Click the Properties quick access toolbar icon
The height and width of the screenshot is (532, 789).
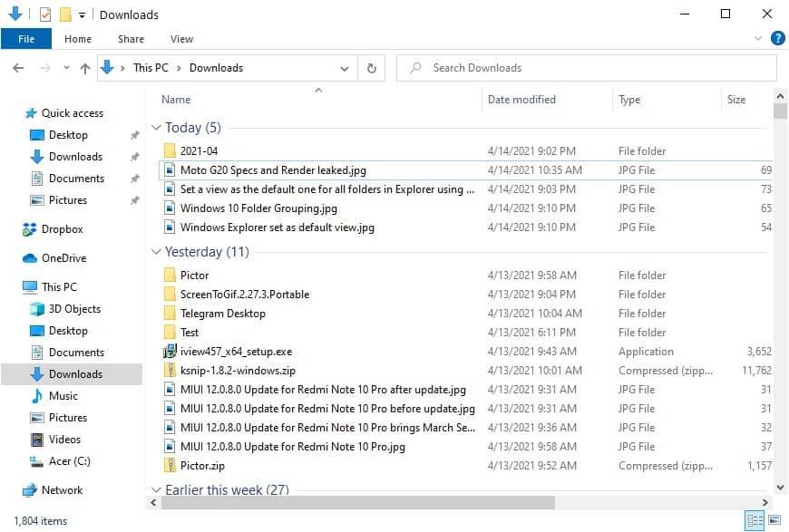tap(45, 15)
